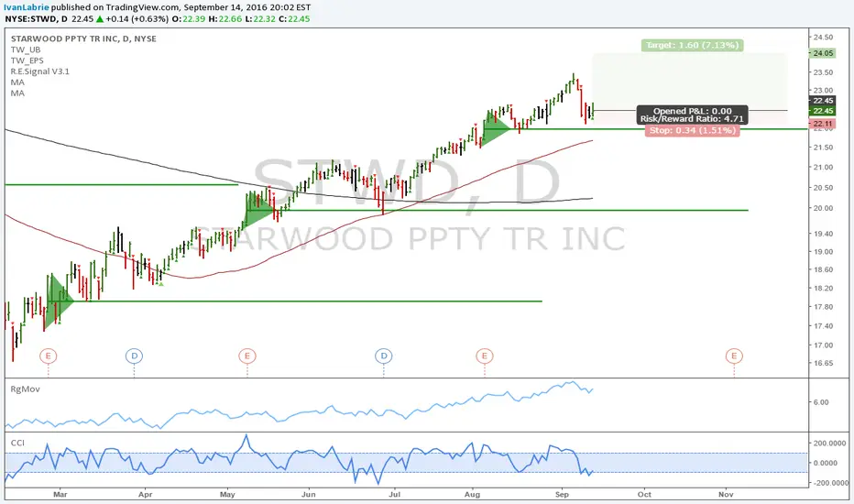Image resolution: width=854 pixels, height=504 pixels.
Task: Click the L:22.32 low value in header
Action: 260,19
